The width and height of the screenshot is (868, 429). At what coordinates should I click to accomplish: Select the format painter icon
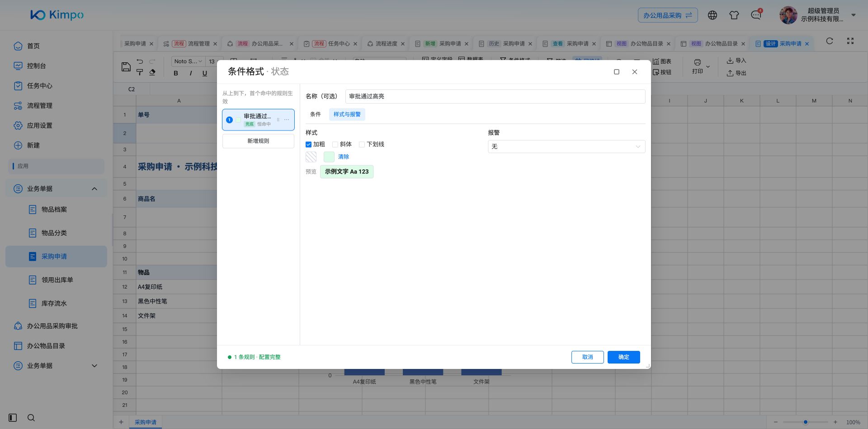[x=140, y=72]
